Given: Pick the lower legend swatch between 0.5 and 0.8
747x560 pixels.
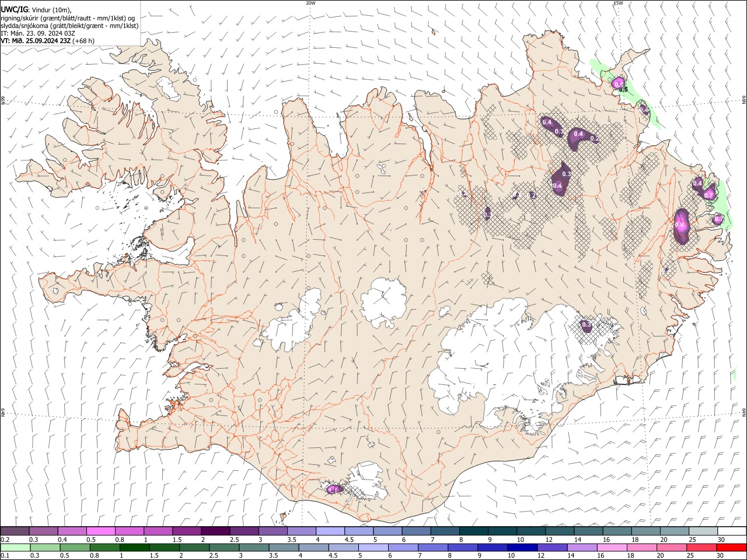Looking at the screenshot, I should click(x=75, y=548).
